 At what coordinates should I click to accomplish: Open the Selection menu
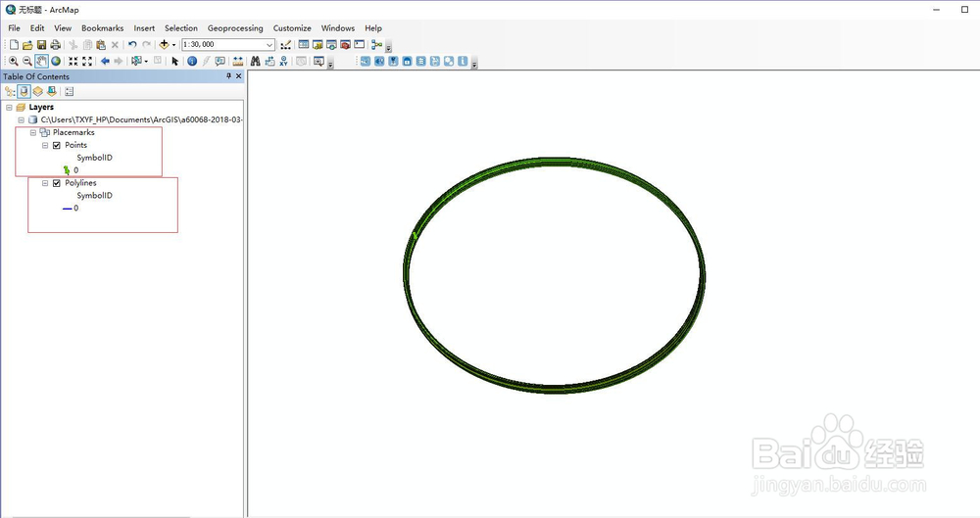point(181,28)
